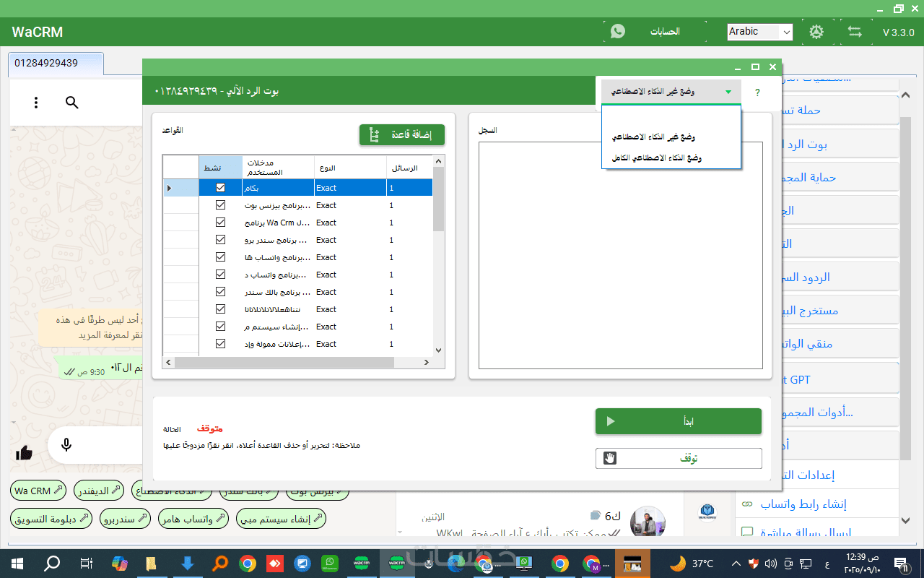Click inside the السجل log box
The height and width of the screenshot is (578, 924).
[620, 255]
